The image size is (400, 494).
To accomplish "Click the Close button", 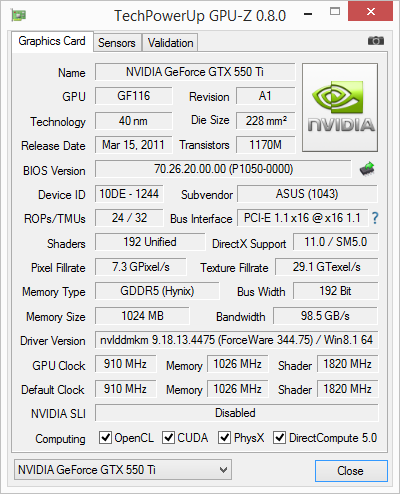I will click(x=351, y=471).
